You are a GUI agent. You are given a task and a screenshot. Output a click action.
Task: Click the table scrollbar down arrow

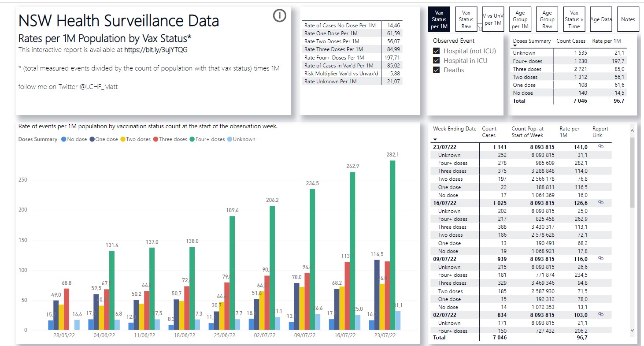633,330
